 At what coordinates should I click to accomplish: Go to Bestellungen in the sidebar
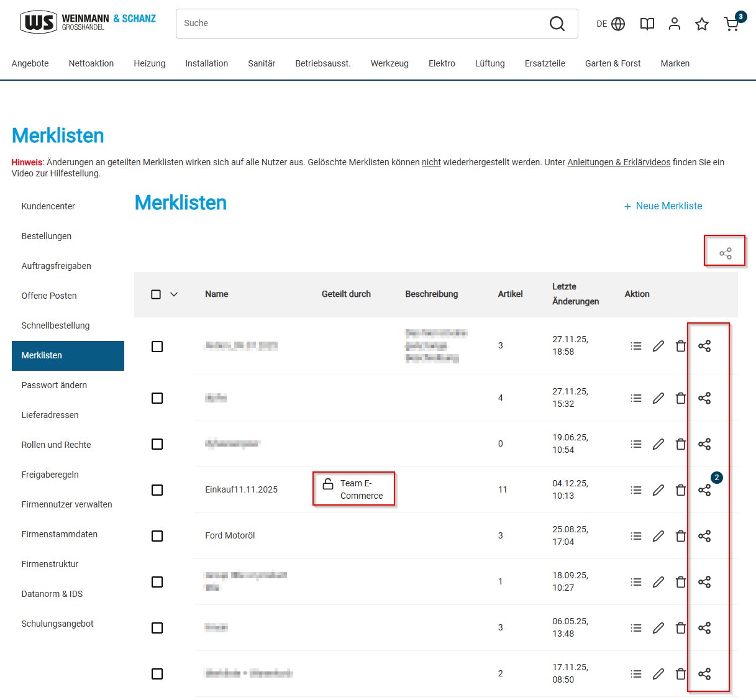tap(47, 236)
